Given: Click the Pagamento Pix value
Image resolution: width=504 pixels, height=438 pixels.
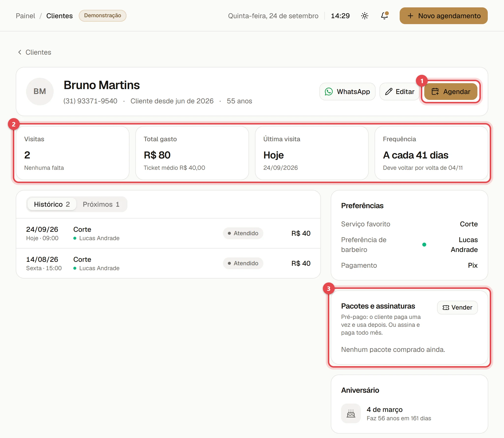Looking at the screenshot, I should [x=473, y=265].
